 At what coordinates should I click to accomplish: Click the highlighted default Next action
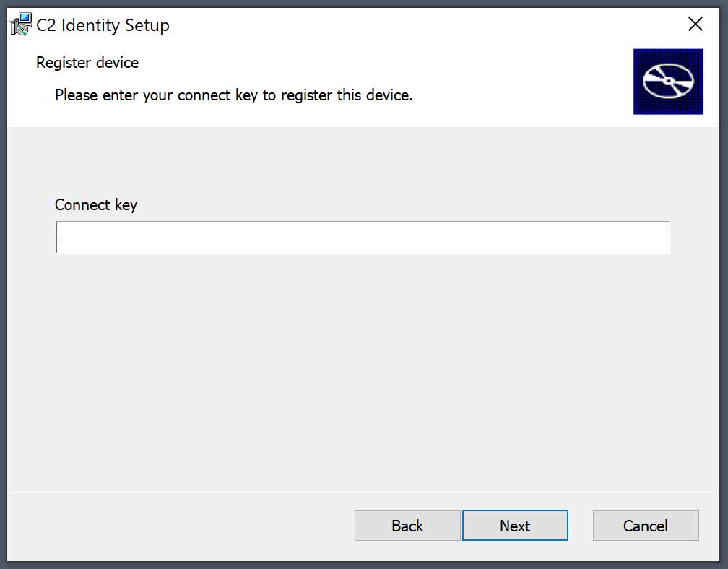click(x=515, y=525)
